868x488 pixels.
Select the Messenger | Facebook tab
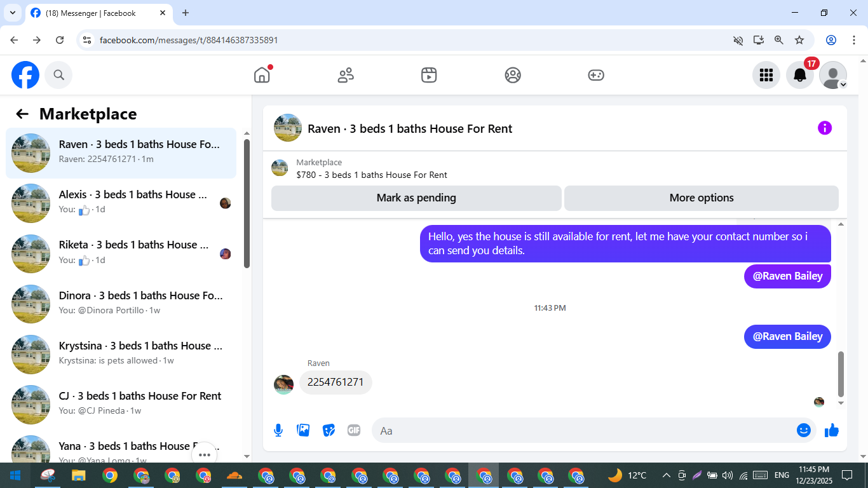[x=98, y=13]
